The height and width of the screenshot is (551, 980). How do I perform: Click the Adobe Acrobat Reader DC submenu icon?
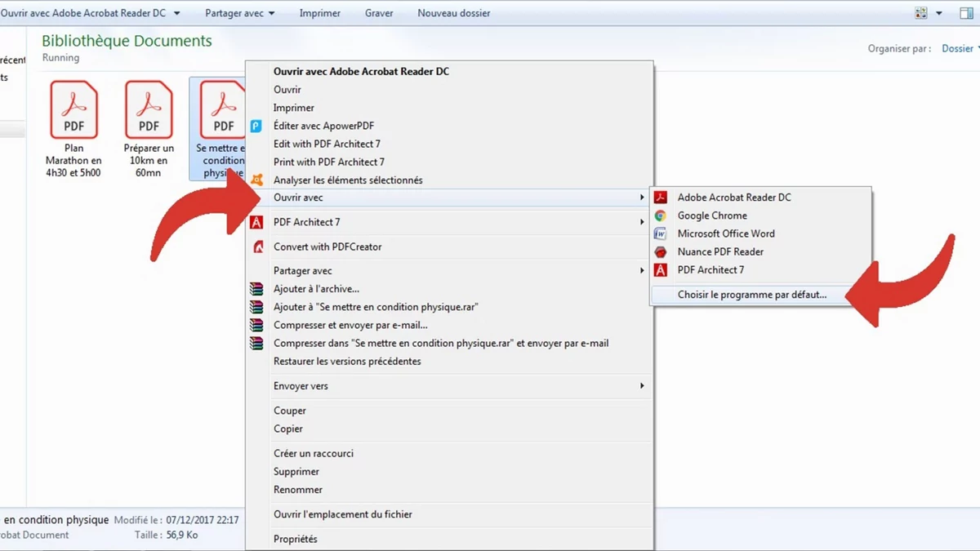(x=660, y=197)
